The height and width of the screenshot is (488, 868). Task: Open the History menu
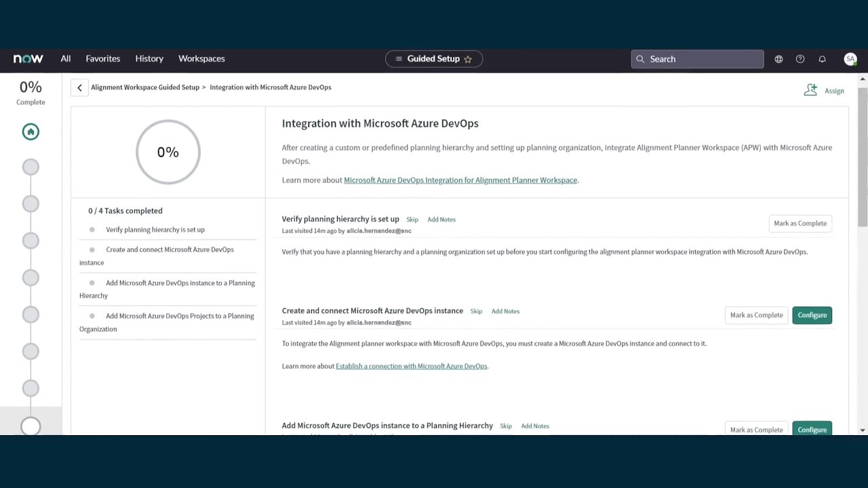tap(149, 59)
